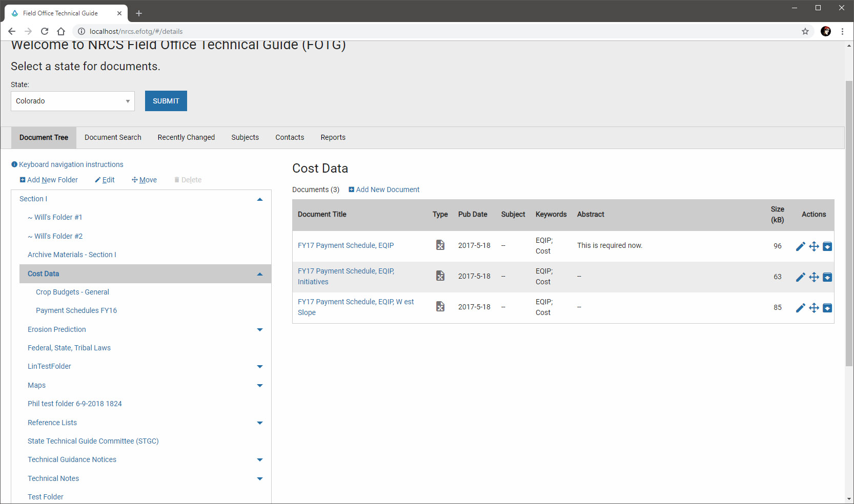Open Keyboard navigation instructions link

[x=71, y=164]
